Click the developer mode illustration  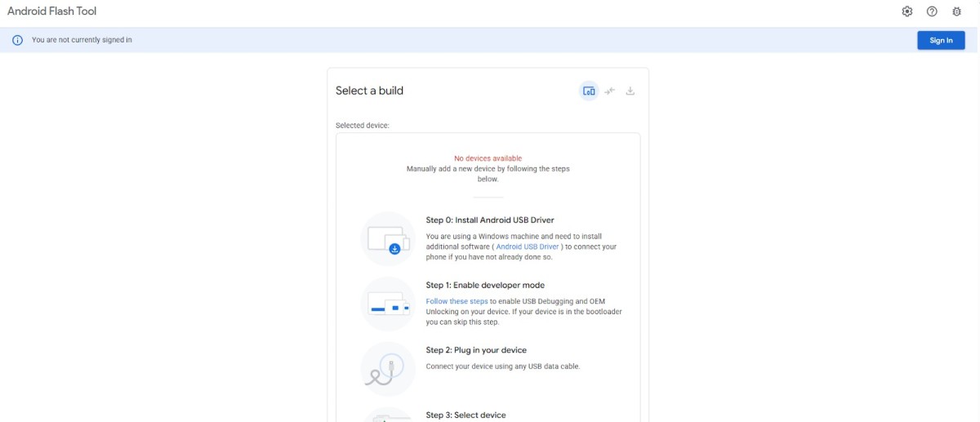[389, 304]
